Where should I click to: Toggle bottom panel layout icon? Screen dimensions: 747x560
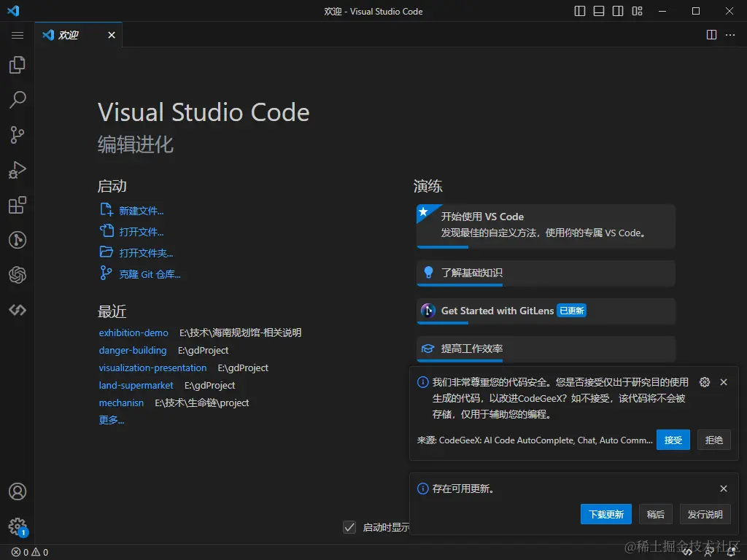pos(599,11)
